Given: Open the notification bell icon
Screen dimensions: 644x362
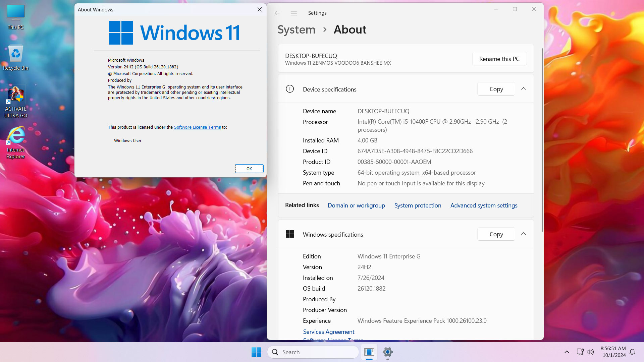Looking at the screenshot, I should (632, 352).
